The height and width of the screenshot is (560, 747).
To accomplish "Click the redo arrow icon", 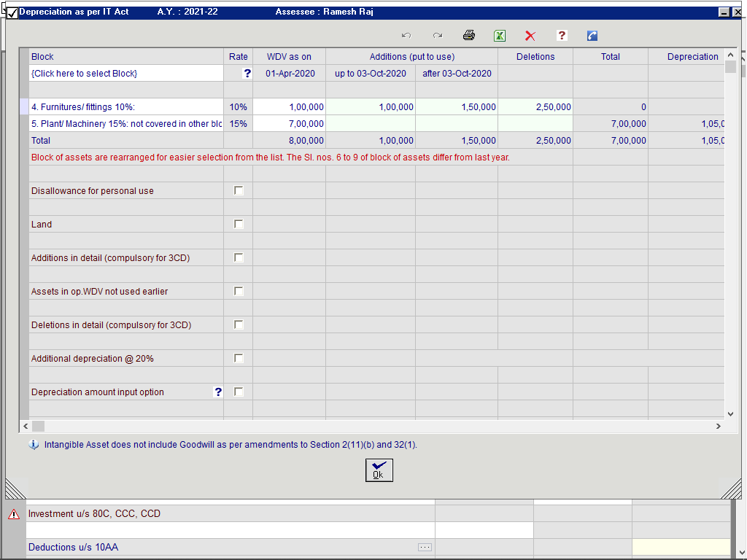I will coord(437,36).
